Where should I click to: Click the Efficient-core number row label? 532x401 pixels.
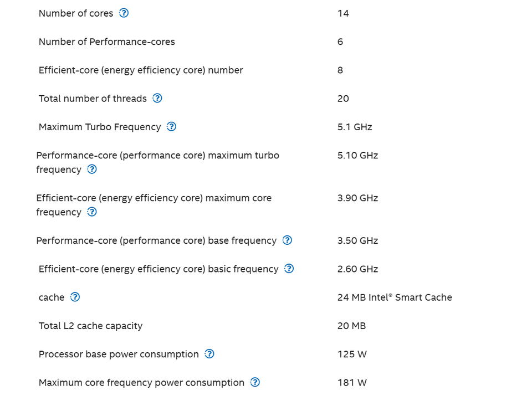[141, 70]
